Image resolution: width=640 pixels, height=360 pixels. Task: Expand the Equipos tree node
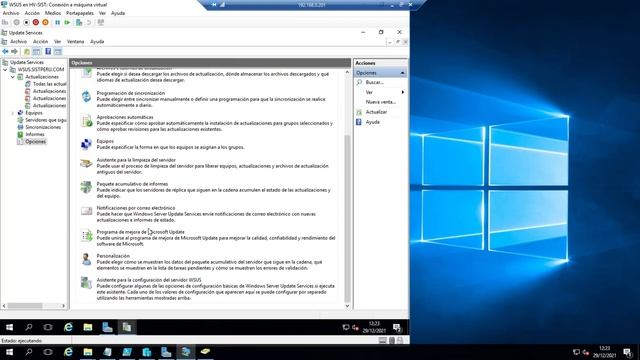(x=13, y=113)
